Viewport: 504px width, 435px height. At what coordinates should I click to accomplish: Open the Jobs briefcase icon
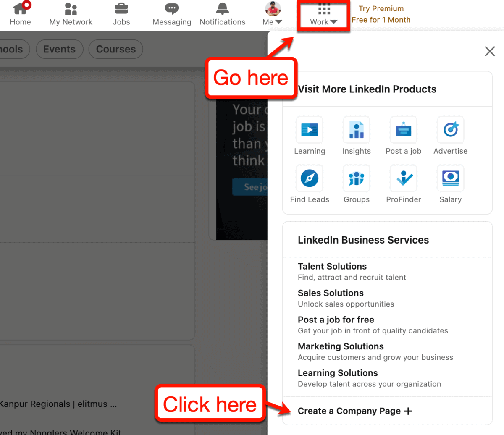(x=121, y=8)
